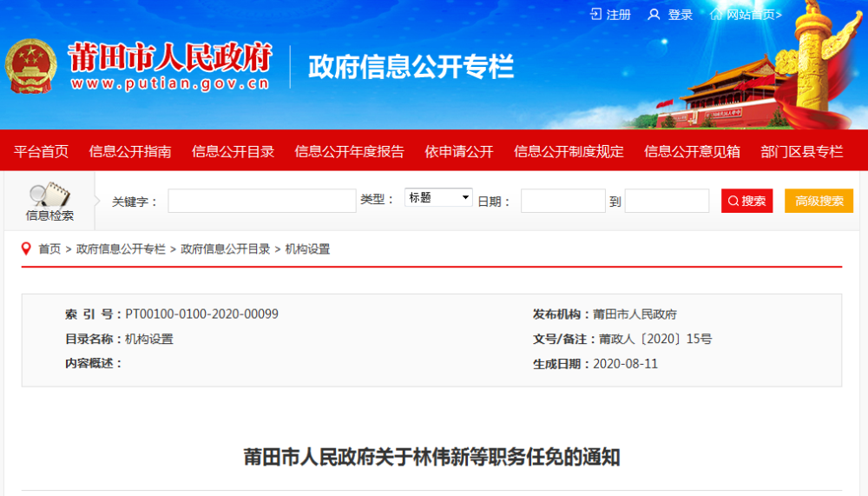Click the 注册 register icon
The image size is (868, 496).
point(595,14)
